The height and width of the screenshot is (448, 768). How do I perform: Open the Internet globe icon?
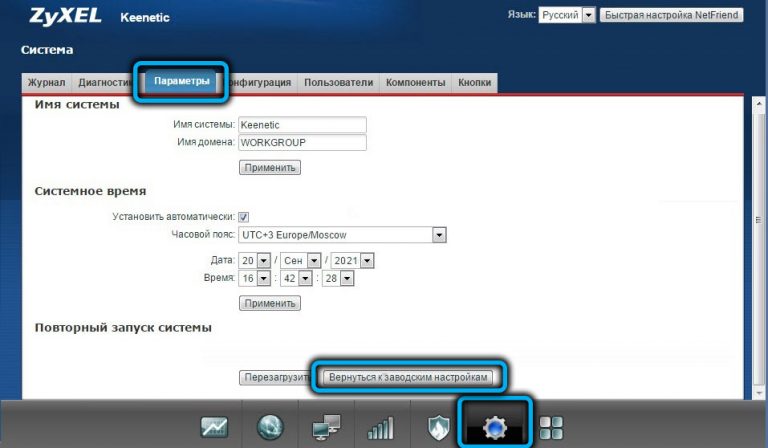[x=270, y=428]
